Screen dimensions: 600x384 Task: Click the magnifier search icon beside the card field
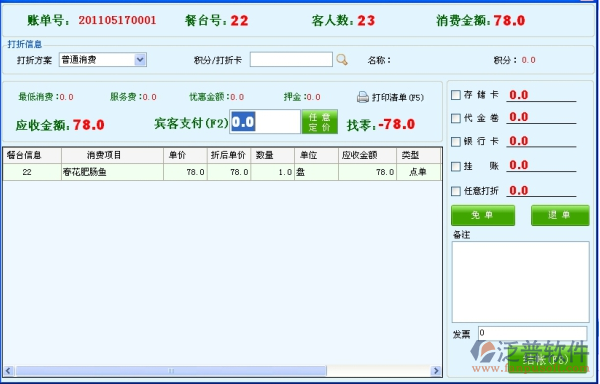[x=342, y=59]
